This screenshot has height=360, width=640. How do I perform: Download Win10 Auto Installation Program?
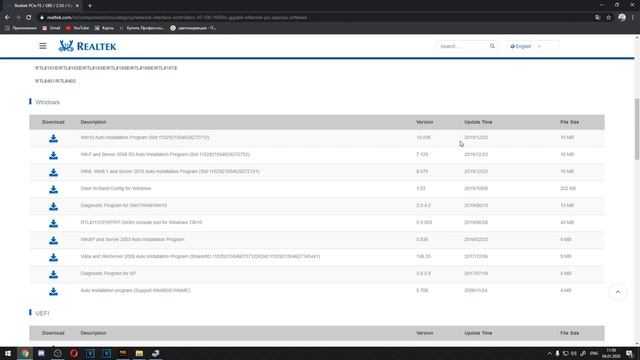pyautogui.click(x=53, y=138)
